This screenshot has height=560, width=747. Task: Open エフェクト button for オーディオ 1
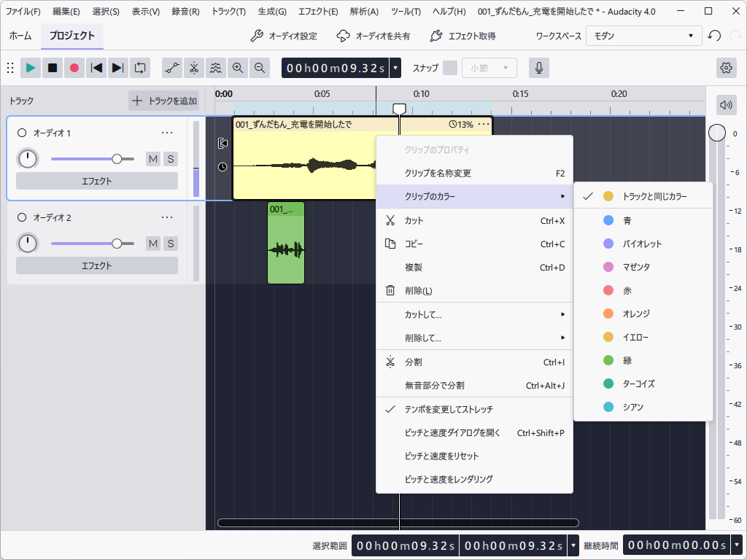(x=97, y=181)
